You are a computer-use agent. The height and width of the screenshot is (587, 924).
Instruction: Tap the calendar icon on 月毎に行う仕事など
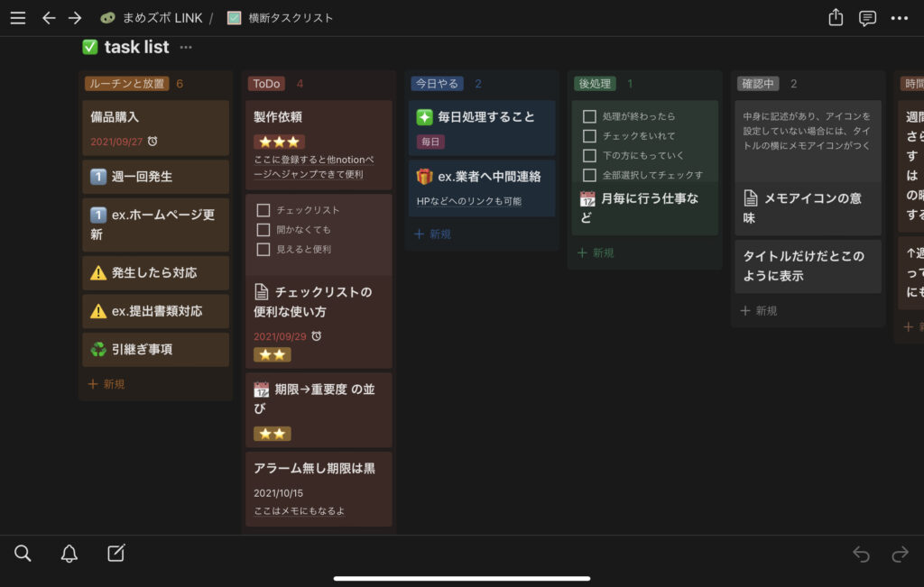coord(587,199)
